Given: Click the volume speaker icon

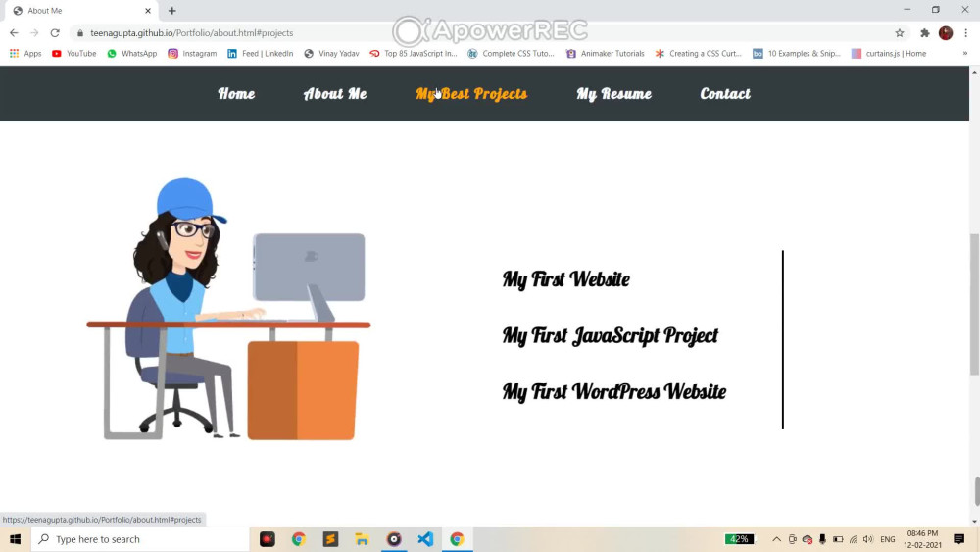Looking at the screenshot, I should click(868, 539).
